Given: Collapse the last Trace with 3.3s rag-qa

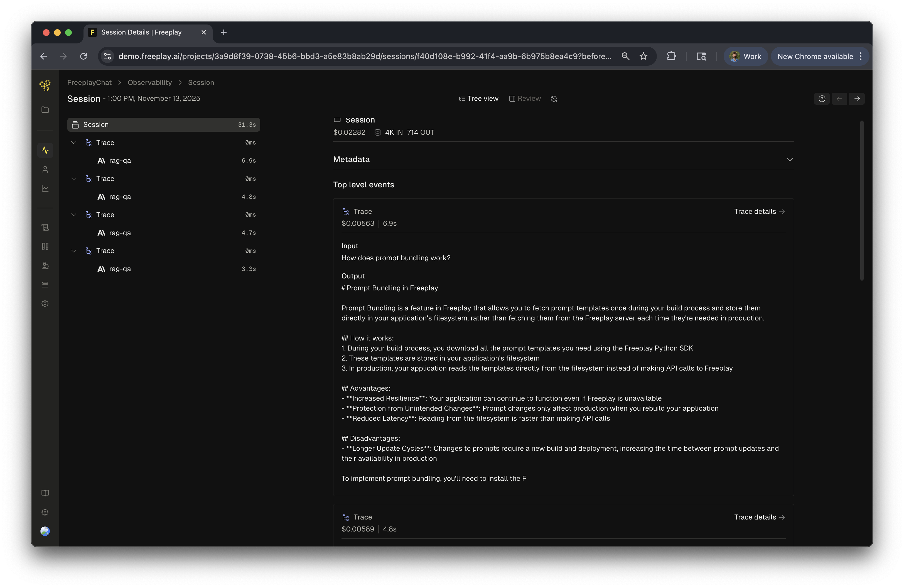Looking at the screenshot, I should (74, 251).
